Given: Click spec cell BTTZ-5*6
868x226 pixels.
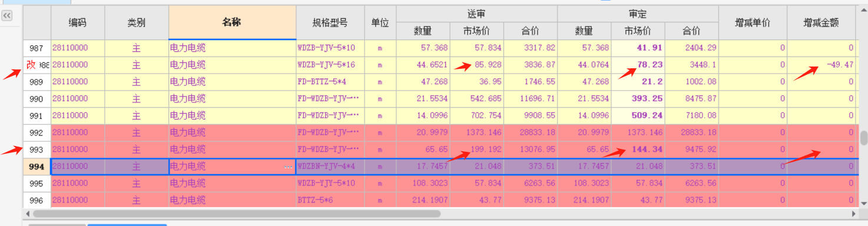Looking at the screenshot, I should click(330, 200).
